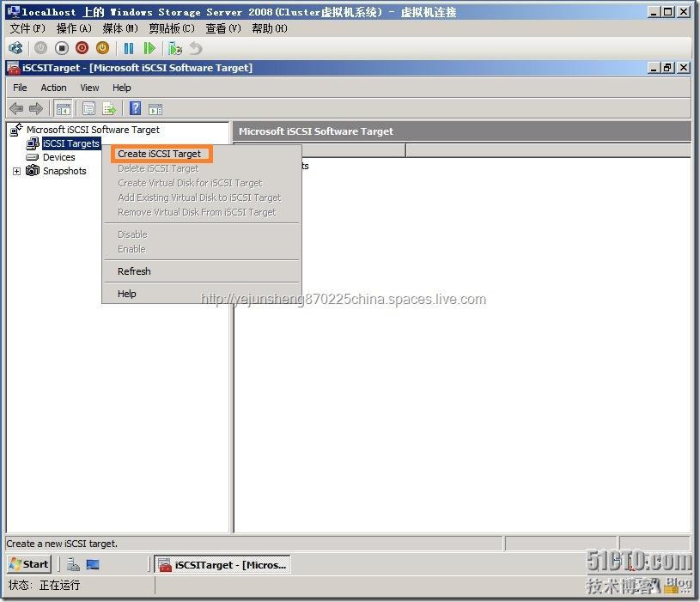The image size is (700, 602).
Task: Select Snapshots tree node
Action: click(64, 171)
